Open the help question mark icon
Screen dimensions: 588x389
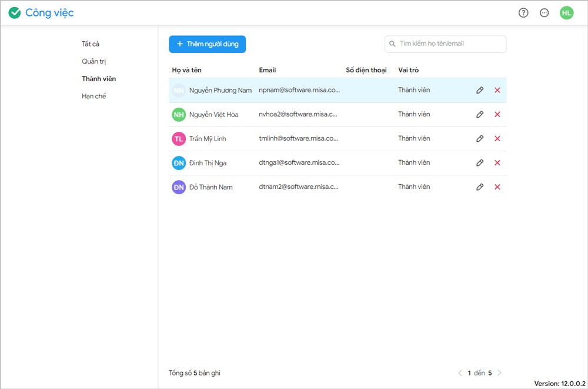(523, 13)
